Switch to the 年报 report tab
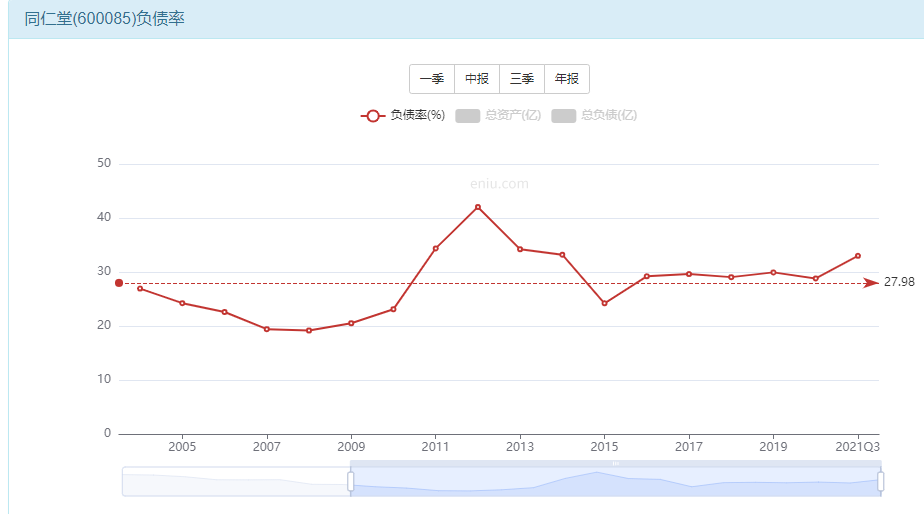924x514 pixels. click(567, 79)
